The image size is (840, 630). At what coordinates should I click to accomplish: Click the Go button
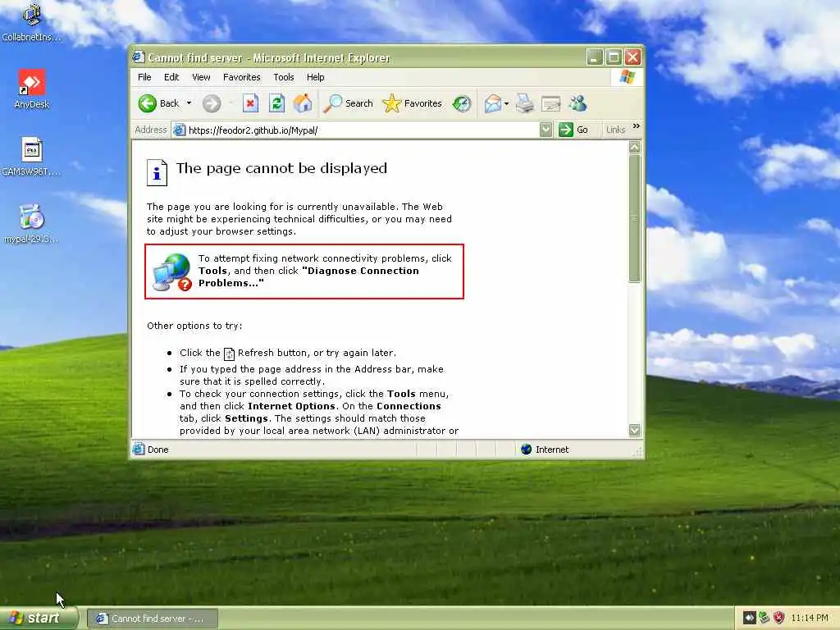tap(573, 130)
